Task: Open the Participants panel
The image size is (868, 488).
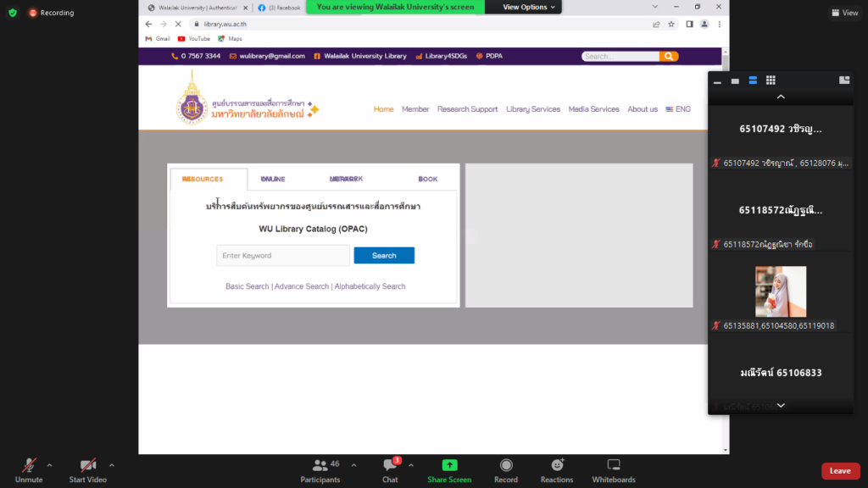Action: pos(320,467)
